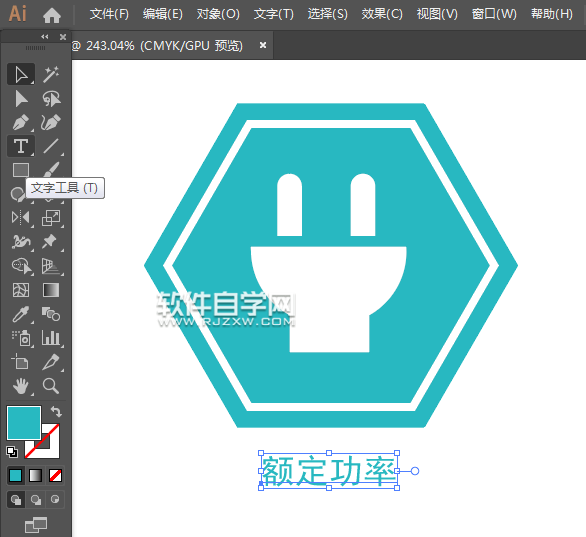
Task: Select the Perspective Grid tool
Action: 51,266
